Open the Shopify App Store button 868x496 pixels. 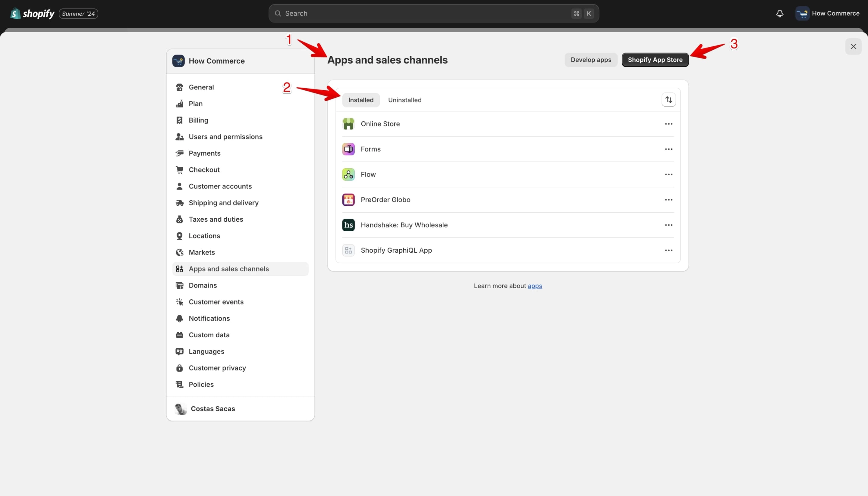point(655,60)
